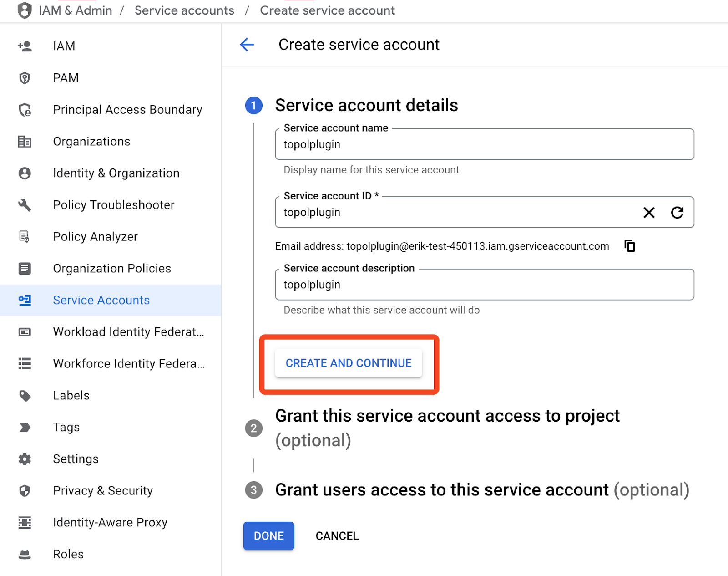Screen dimensions: 728x576
Task: Click the Roles hat icon
Action: tap(25, 554)
